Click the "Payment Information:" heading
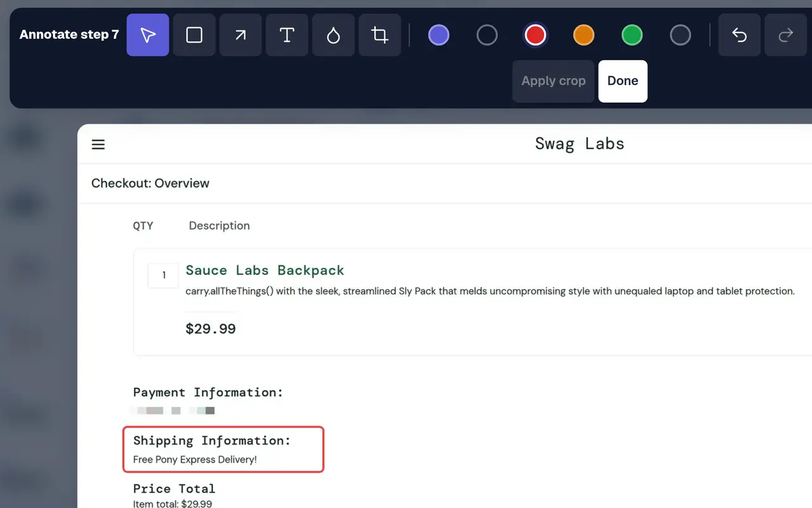 coord(208,392)
